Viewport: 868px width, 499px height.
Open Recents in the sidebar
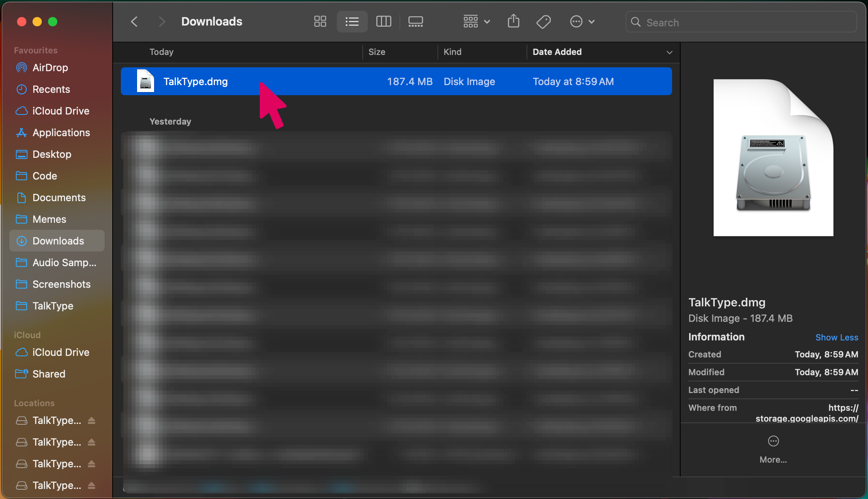point(57,89)
